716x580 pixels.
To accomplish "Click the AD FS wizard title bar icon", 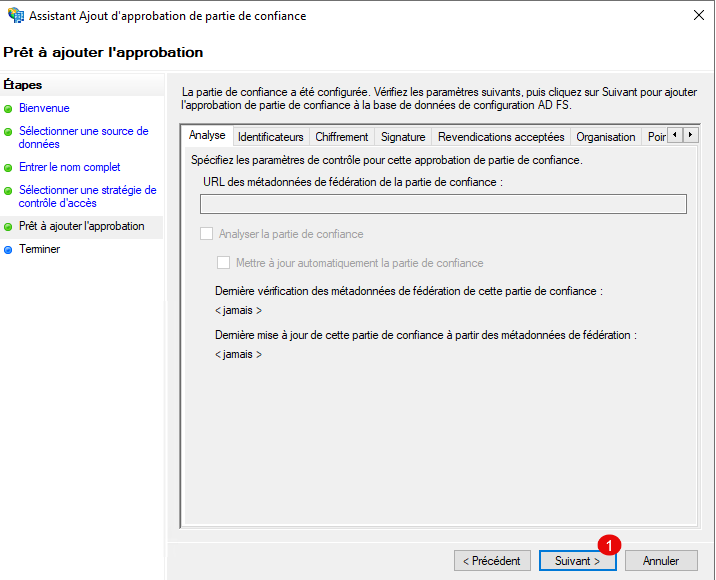I will pyautogui.click(x=16, y=16).
